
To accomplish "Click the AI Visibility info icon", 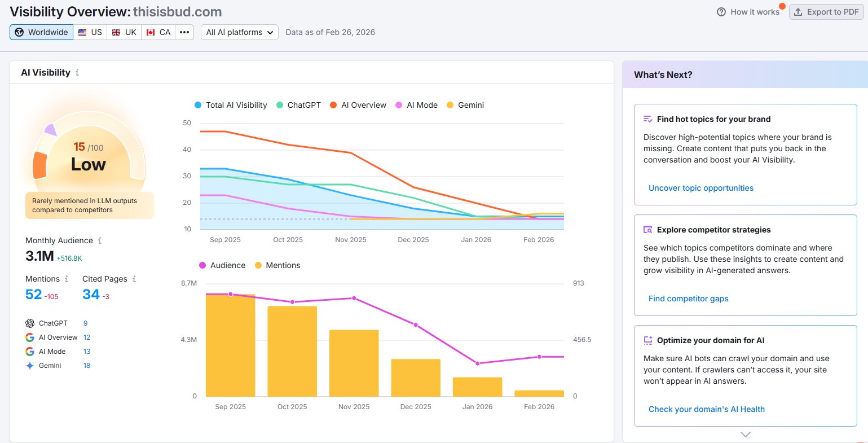I will (x=77, y=73).
